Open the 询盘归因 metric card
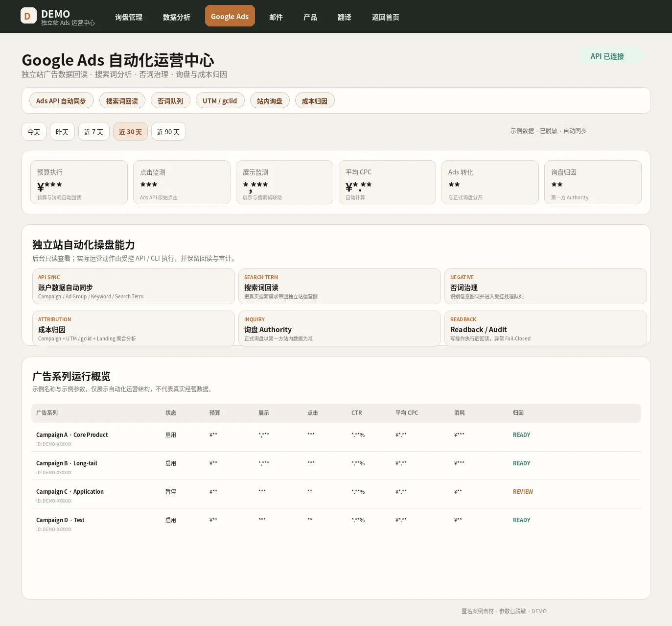The width and height of the screenshot is (672, 626). 593,182
